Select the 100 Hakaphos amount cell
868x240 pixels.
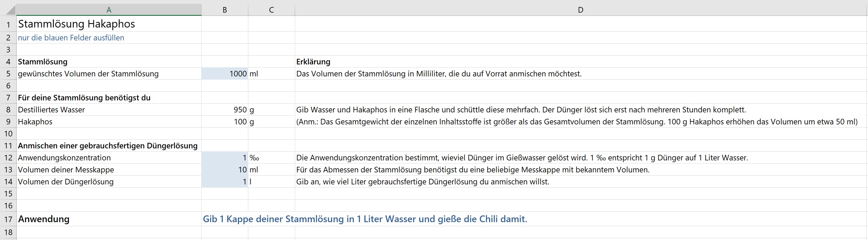(x=225, y=121)
